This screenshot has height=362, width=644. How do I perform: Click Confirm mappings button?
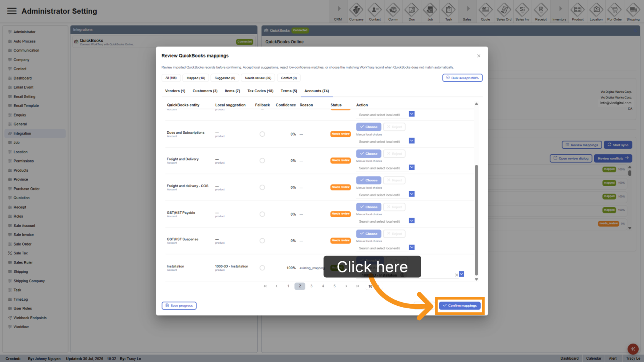[460, 306]
